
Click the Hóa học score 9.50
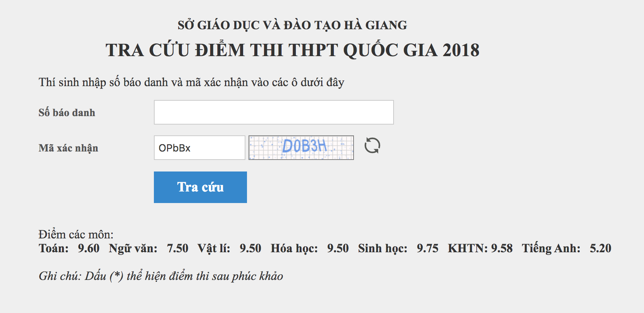coord(338,248)
